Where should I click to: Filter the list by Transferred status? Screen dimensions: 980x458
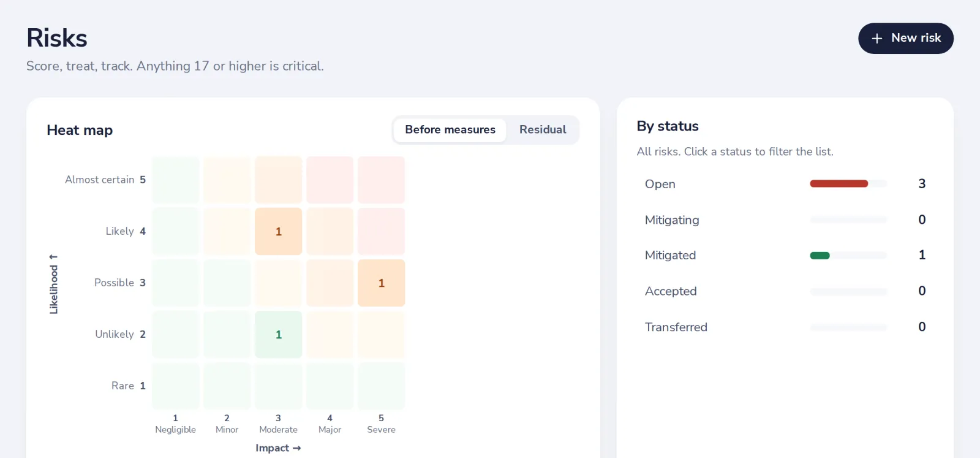[x=785, y=327]
